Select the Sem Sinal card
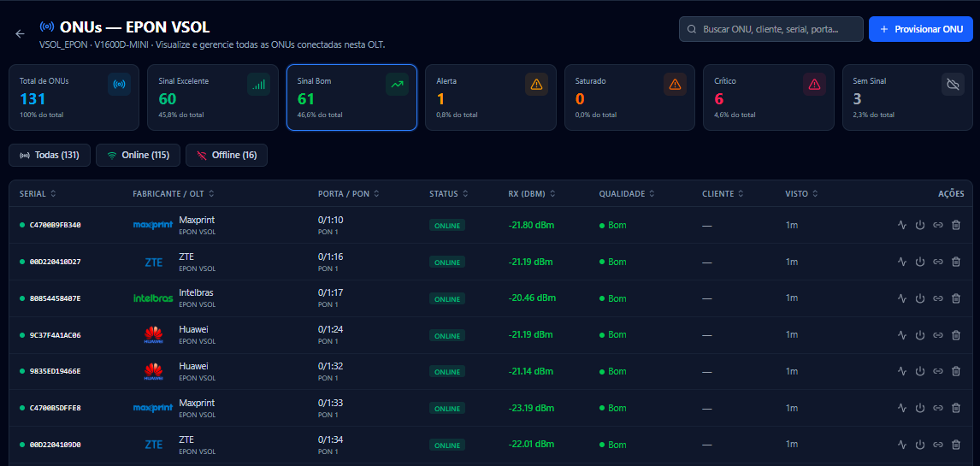The image size is (980, 466). click(x=907, y=97)
